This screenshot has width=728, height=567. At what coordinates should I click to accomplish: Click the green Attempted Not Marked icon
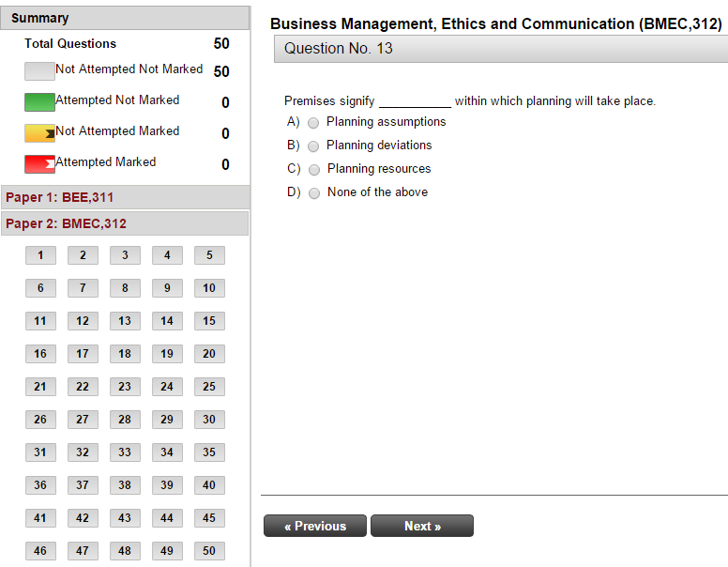[39, 102]
